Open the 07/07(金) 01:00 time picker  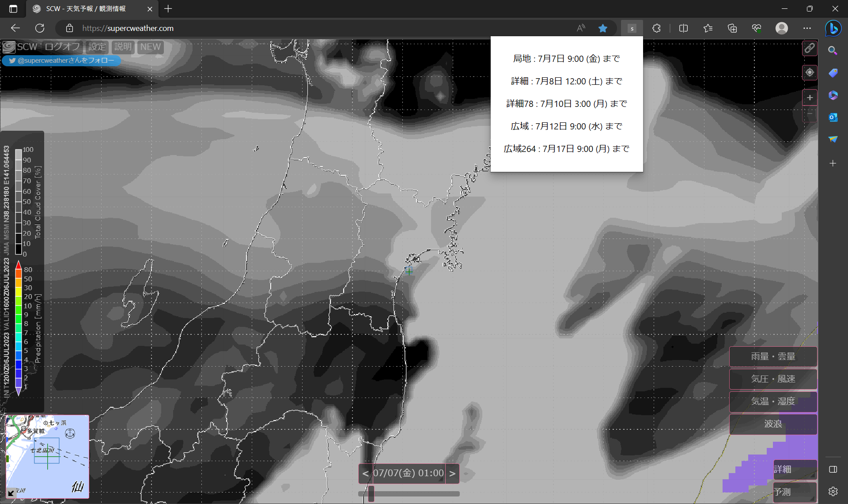[408, 474]
